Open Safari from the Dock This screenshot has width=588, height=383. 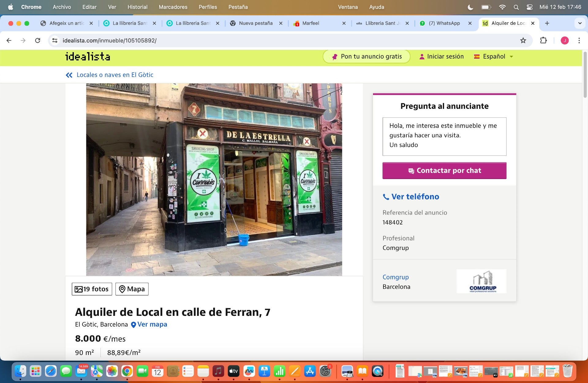point(51,371)
